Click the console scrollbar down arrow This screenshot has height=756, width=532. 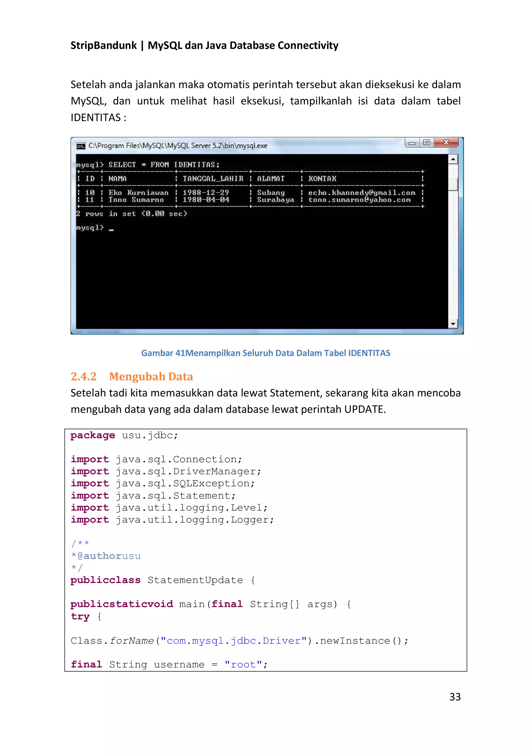pyautogui.click(x=453, y=324)
